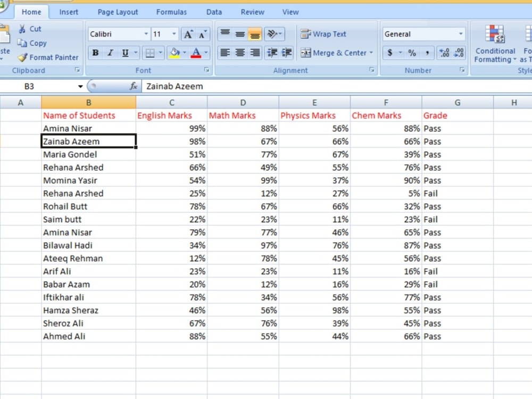This screenshot has height=399, width=532.
Task: Switch to the Page Layout tab
Action: tap(118, 12)
